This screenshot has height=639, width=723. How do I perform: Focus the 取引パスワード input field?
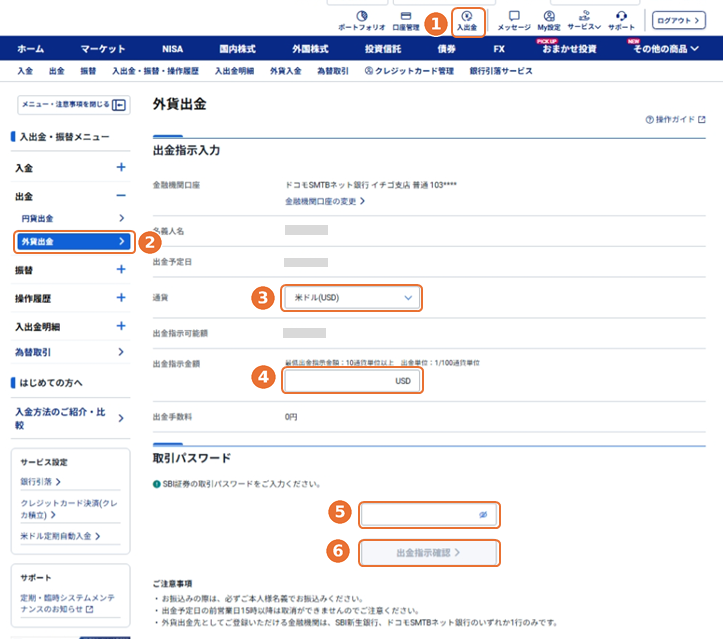[x=429, y=515]
